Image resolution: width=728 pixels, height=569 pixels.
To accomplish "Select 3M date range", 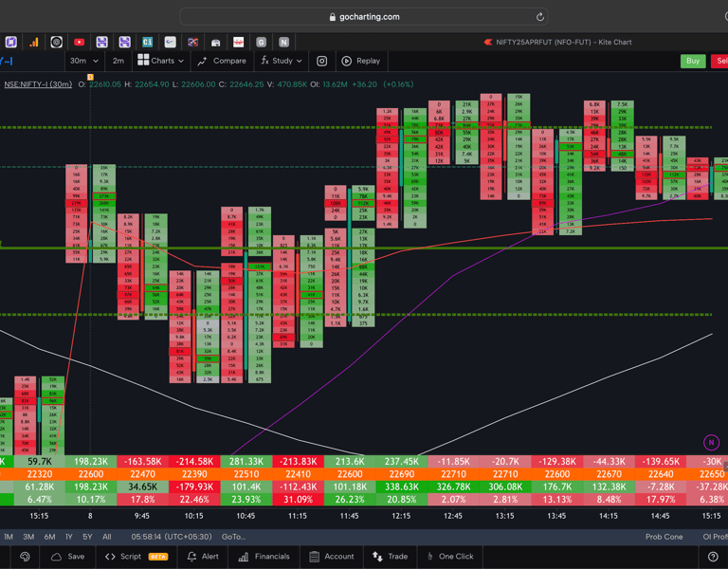I will 28,537.
